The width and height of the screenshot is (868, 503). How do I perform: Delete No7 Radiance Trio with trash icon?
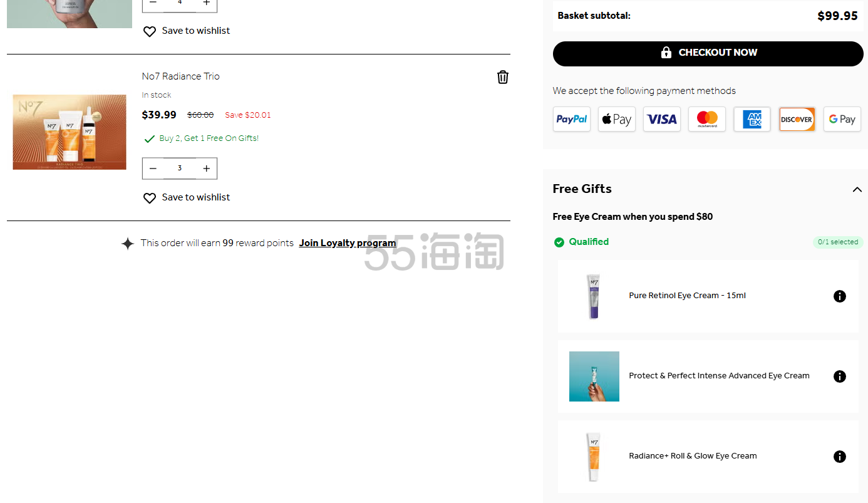pyautogui.click(x=502, y=77)
